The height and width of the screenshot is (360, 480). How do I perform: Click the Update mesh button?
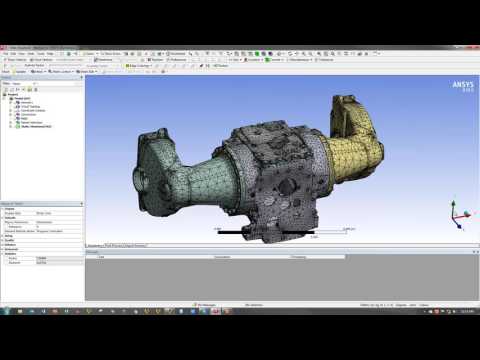click(x=20, y=71)
